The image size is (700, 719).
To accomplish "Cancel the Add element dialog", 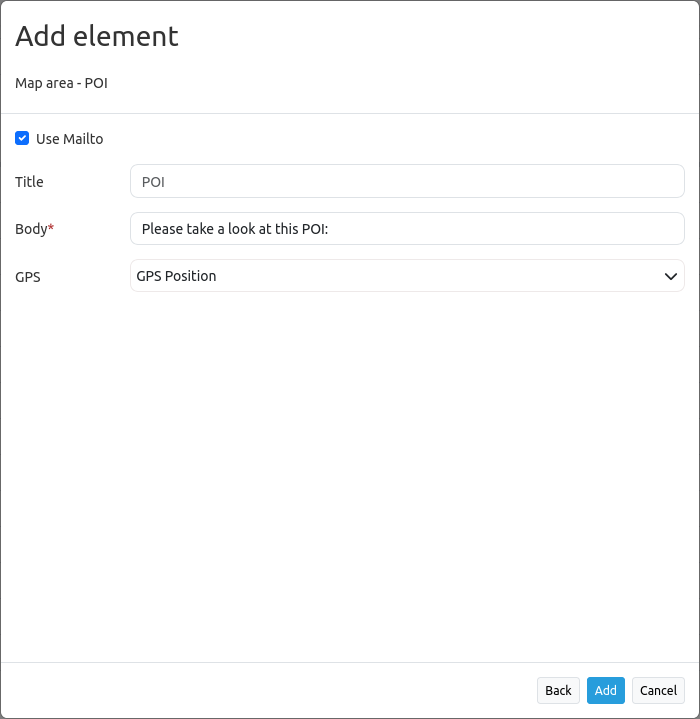I will point(658,690).
